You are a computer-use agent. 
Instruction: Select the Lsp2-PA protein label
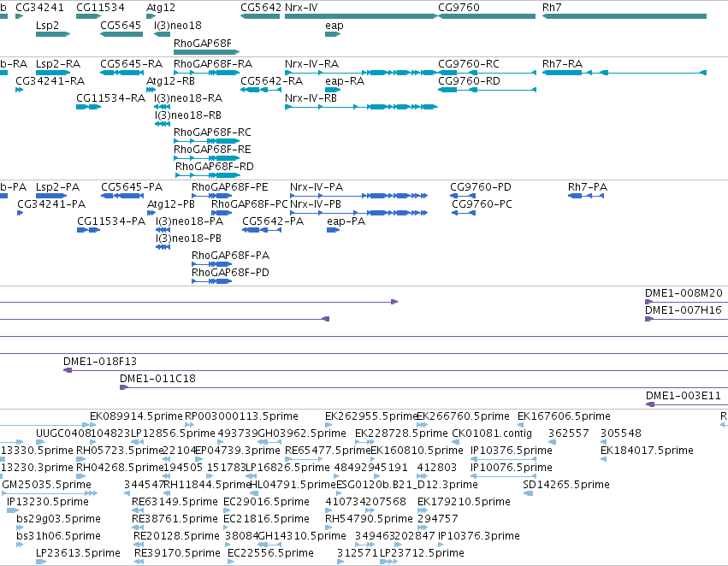coord(57,187)
